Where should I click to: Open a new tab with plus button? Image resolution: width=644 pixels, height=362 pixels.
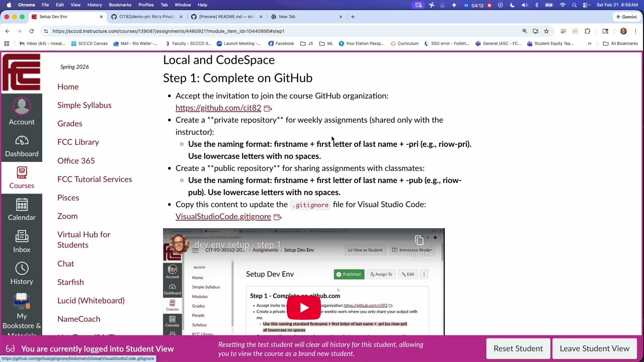(353, 17)
